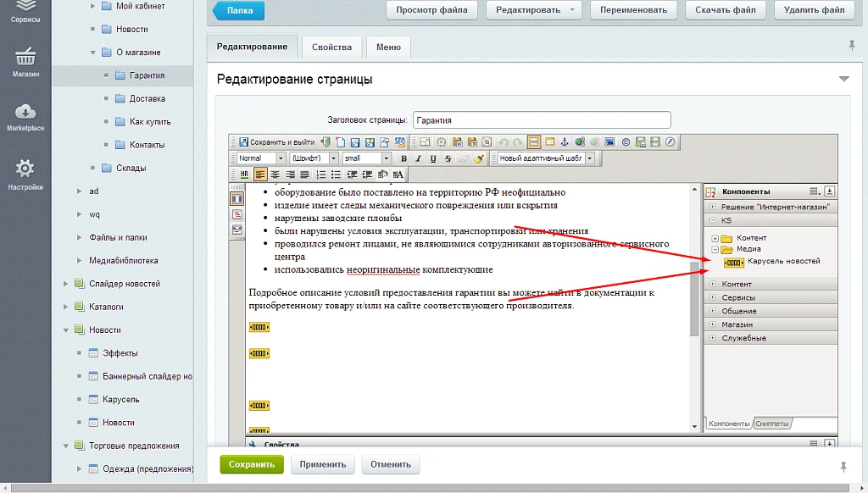Viewport: 868px width, 493px height.
Task: Center-align the text
Action: (x=275, y=174)
